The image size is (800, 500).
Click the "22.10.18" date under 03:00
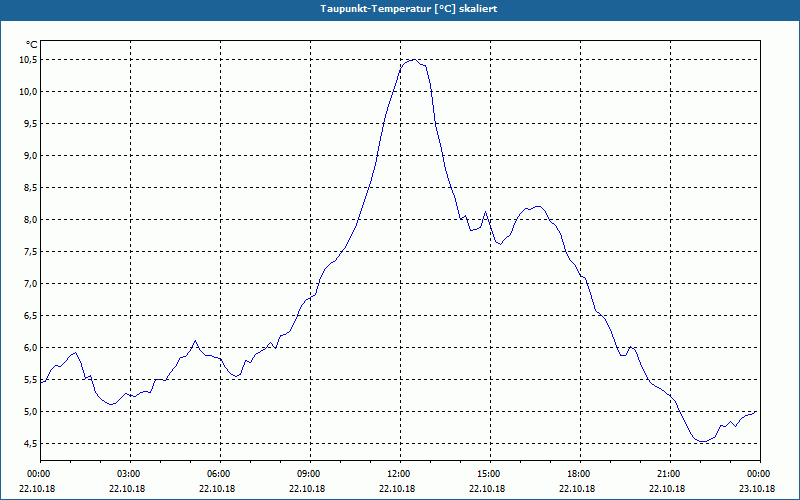128,488
